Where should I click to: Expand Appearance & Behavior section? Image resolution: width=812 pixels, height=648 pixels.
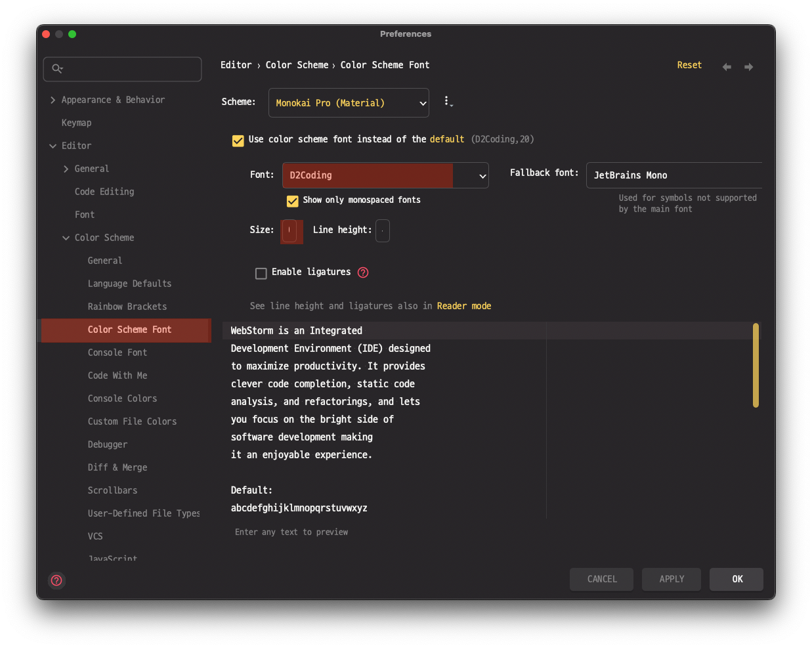(x=53, y=100)
